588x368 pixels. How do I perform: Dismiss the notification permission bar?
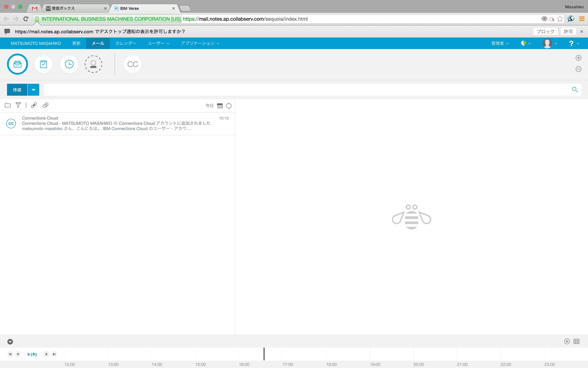pos(582,31)
